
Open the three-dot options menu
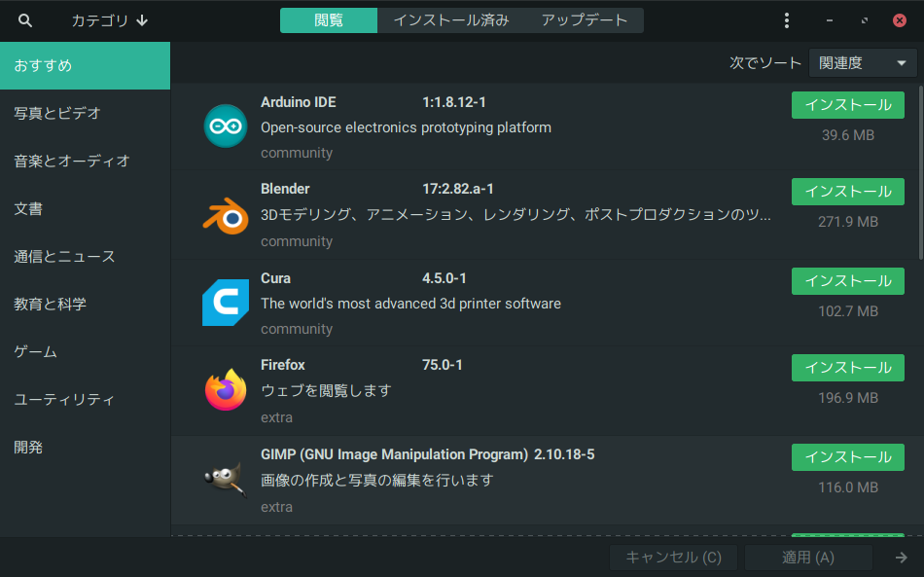[787, 20]
